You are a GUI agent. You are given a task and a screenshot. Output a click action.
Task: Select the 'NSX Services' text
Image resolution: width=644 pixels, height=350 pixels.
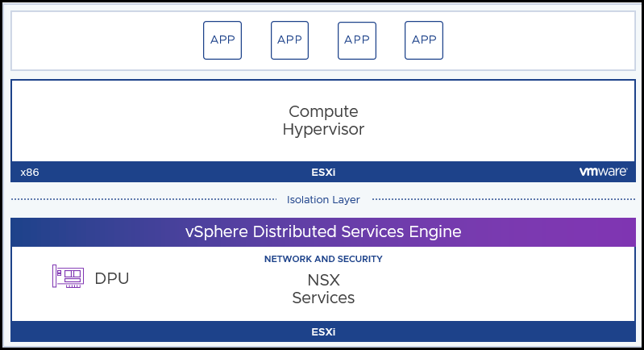coord(323,289)
